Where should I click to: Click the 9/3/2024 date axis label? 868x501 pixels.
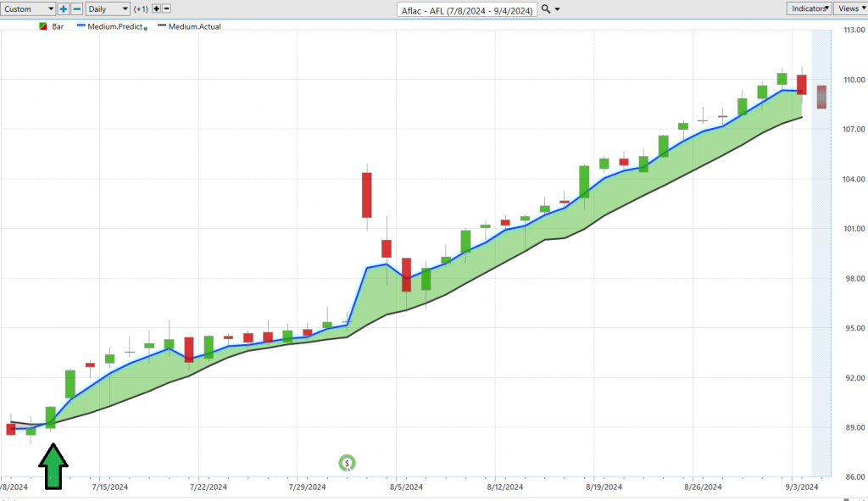click(802, 487)
